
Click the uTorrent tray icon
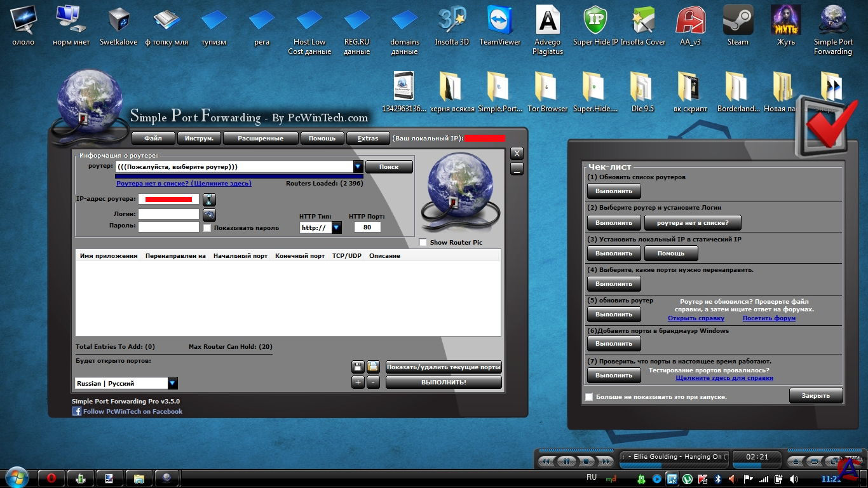click(688, 478)
